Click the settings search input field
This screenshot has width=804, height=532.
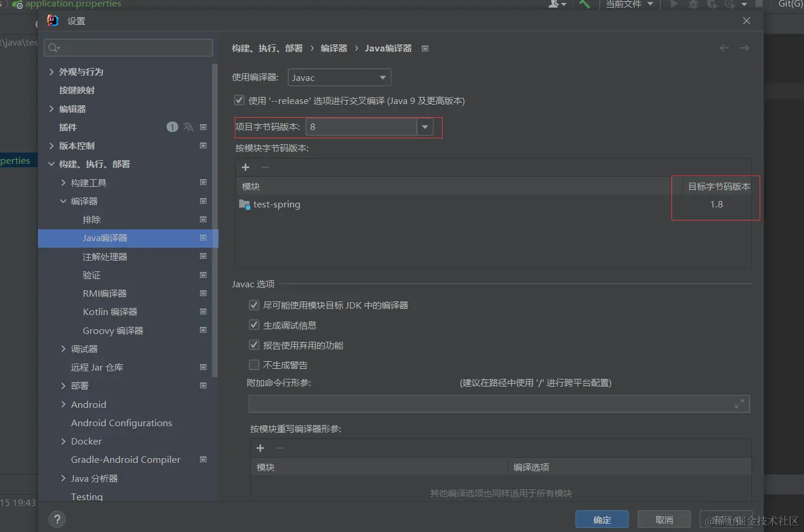click(x=128, y=48)
